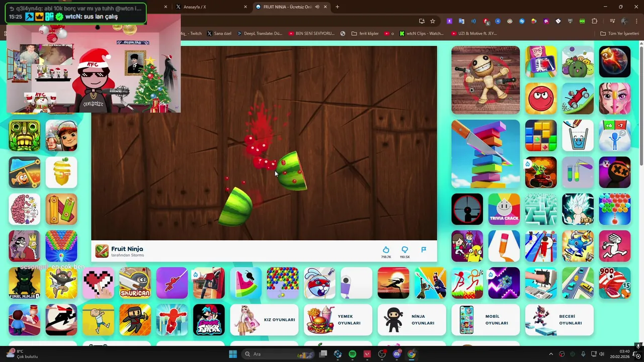Open a new browser tab

[337, 7]
